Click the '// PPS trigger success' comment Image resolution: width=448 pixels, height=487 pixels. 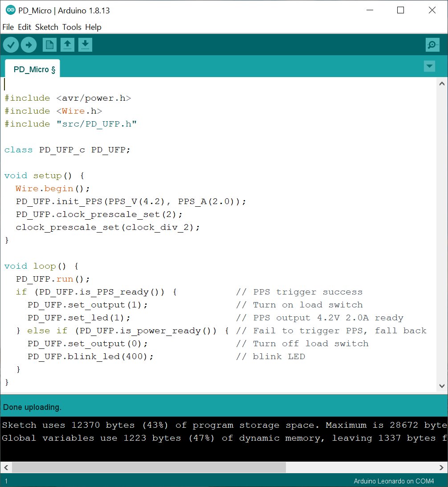pyautogui.click(x=299, y=292)
